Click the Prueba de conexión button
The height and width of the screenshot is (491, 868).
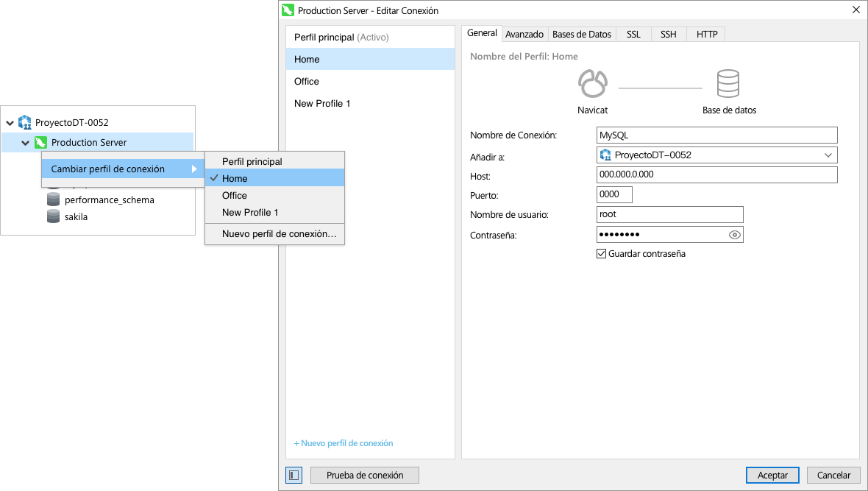tap(365, 475)
